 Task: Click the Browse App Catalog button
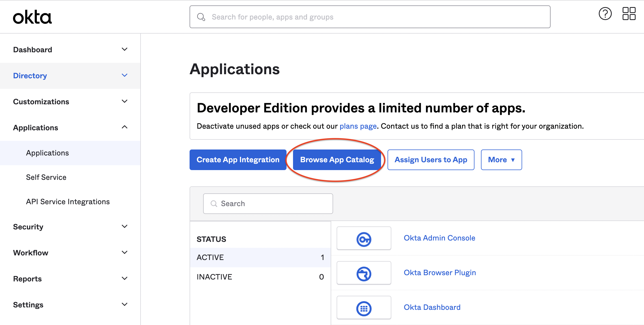coord(337,160)
